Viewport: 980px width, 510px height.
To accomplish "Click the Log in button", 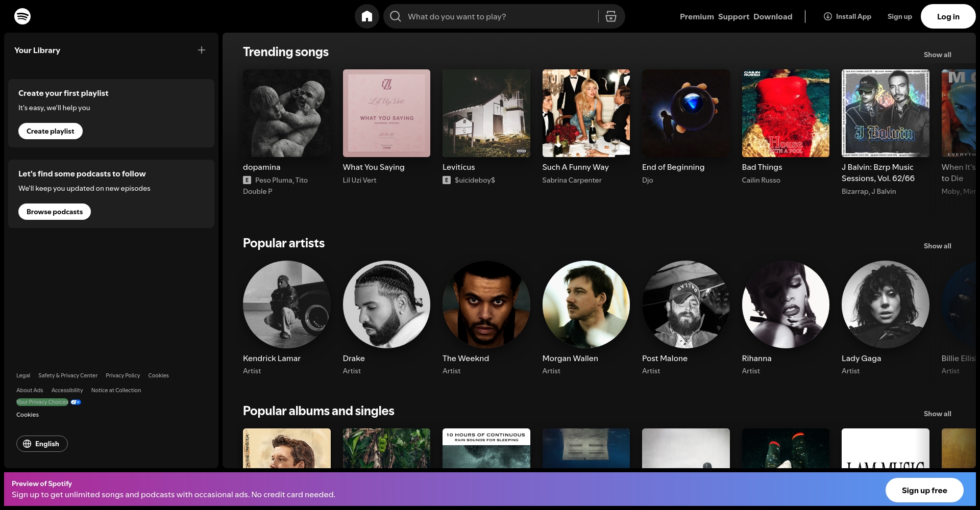I will [x=947, y=16].
